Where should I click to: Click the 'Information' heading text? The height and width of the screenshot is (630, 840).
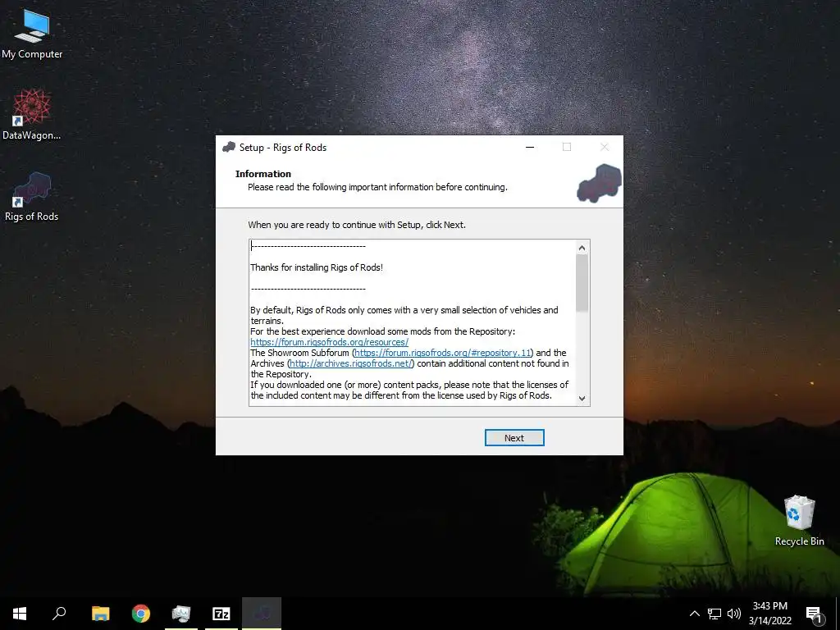(263, 174)
